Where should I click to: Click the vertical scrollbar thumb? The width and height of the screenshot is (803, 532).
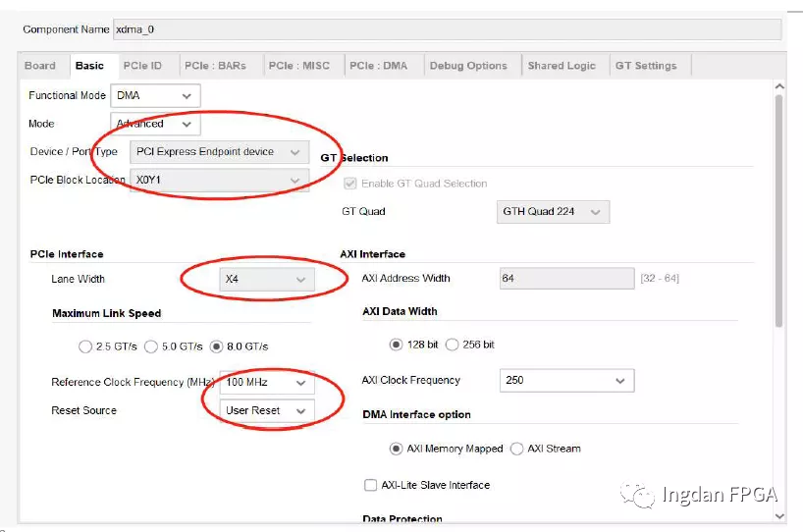778,211
